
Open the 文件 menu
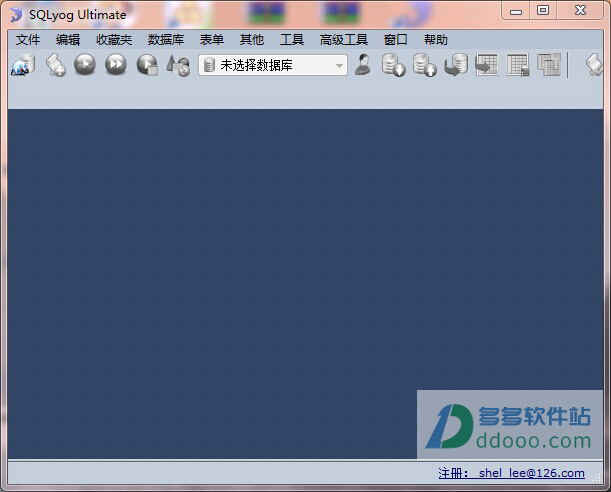tap(28, 40)
